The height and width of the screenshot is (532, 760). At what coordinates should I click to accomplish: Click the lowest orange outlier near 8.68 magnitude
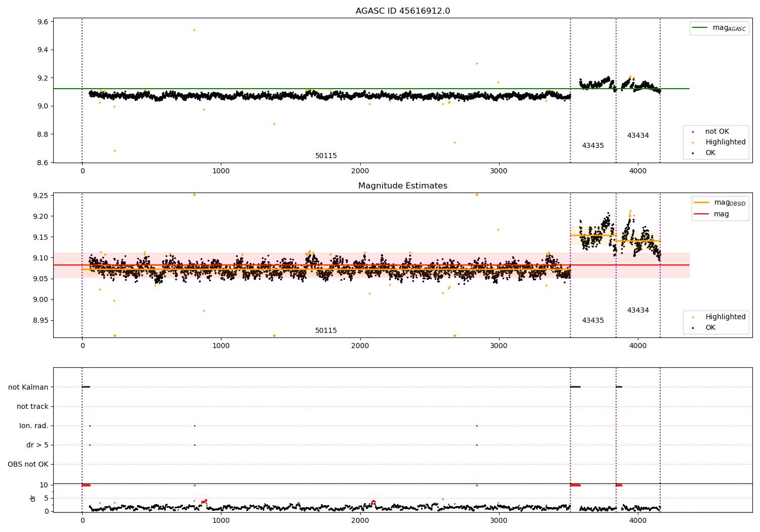click(x=115, y=150)
